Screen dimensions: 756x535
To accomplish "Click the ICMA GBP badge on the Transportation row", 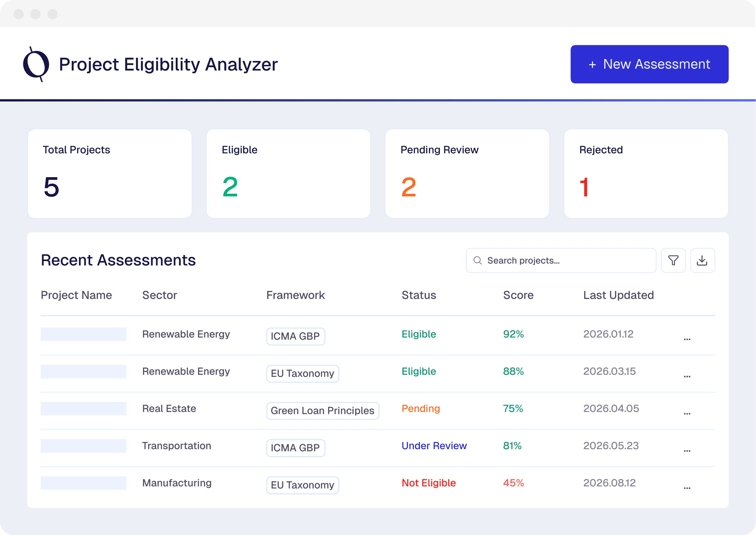I will [x=295, y=448].
